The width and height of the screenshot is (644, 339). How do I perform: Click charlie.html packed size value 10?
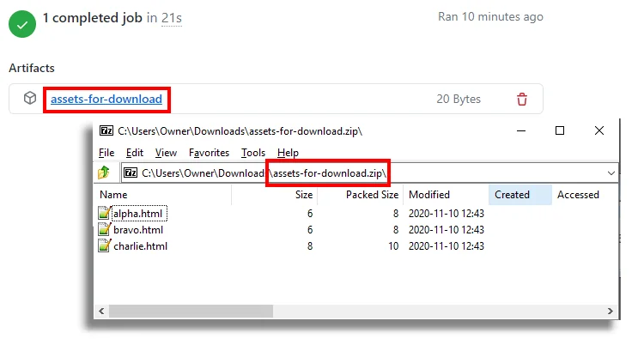click(393, 246)
